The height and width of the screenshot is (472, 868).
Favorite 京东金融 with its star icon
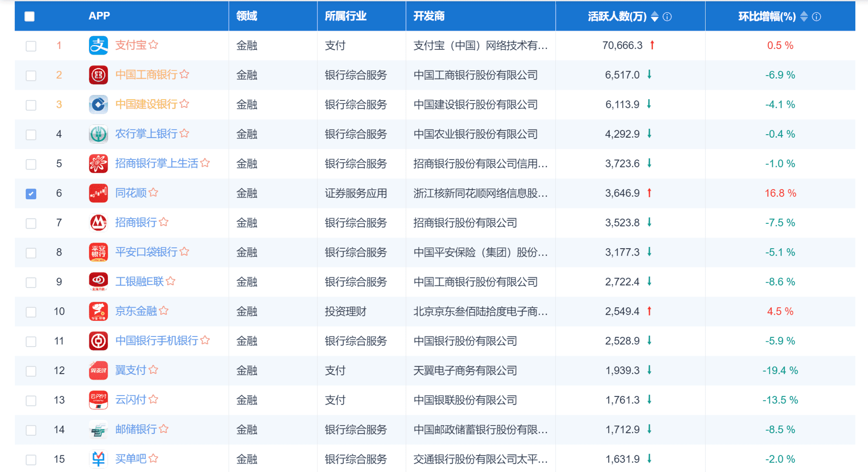click(164, 311)
